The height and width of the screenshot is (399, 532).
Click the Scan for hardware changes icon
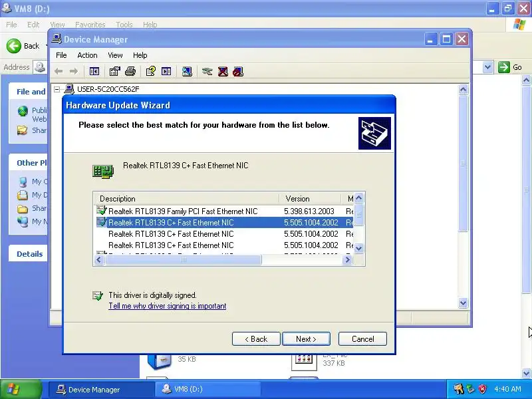coord(187,71)
